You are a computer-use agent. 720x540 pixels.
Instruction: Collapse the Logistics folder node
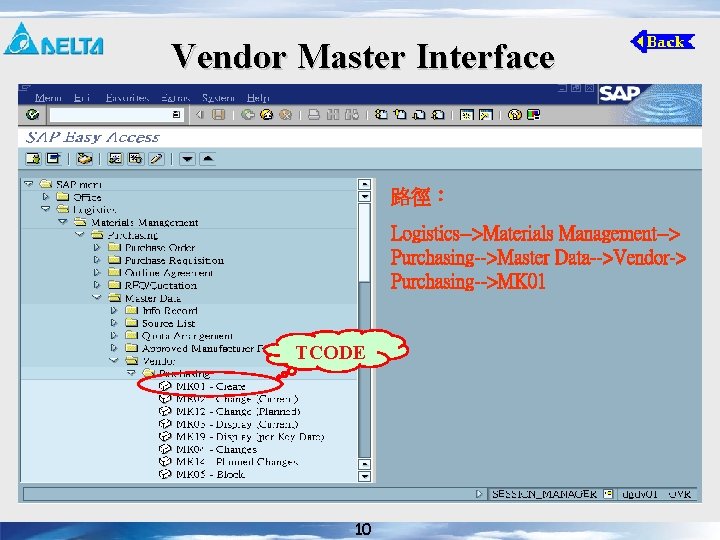45,209
